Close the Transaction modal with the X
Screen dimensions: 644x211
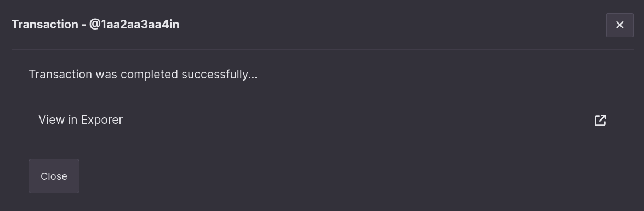619,25
